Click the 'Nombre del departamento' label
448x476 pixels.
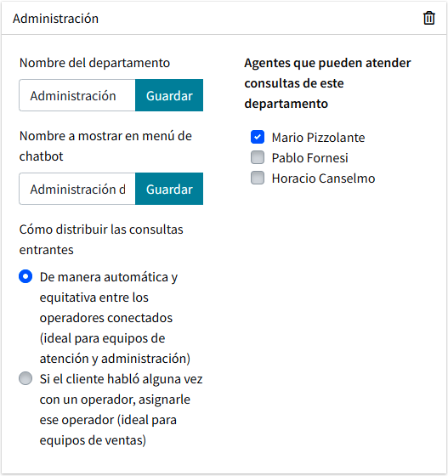94,63
